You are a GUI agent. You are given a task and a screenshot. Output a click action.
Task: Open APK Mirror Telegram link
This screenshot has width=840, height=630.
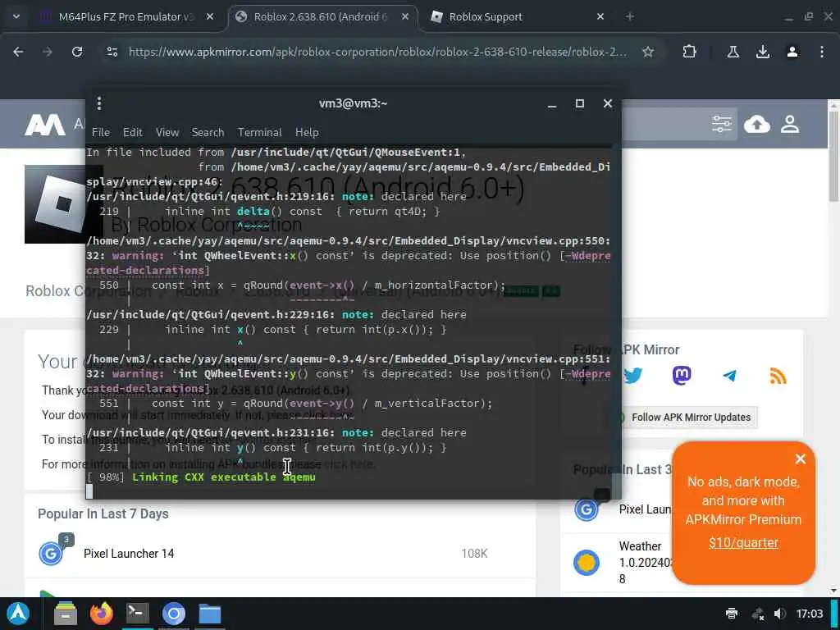point(729,376)
